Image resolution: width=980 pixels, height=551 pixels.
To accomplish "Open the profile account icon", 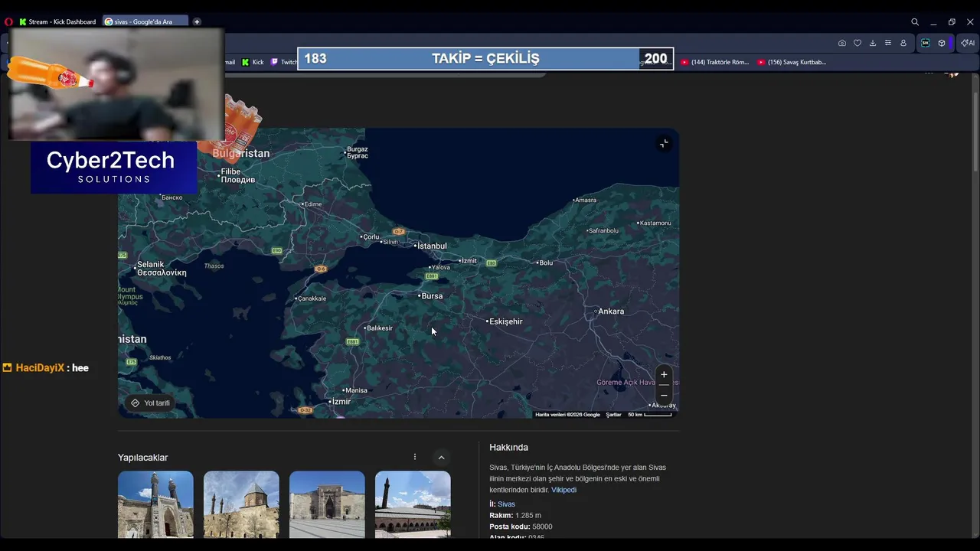I will pos(903,43).
